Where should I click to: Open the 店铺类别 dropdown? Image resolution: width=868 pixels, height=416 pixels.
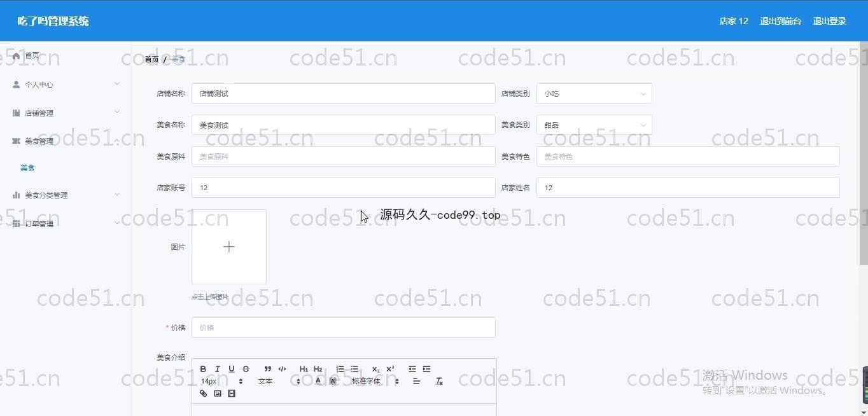click(594, 94)
